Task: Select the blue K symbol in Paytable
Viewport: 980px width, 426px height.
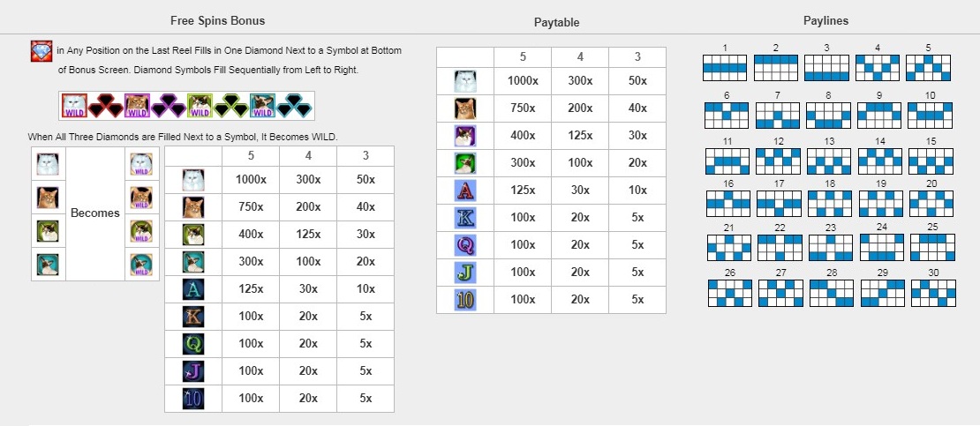Action: (464, 218)
